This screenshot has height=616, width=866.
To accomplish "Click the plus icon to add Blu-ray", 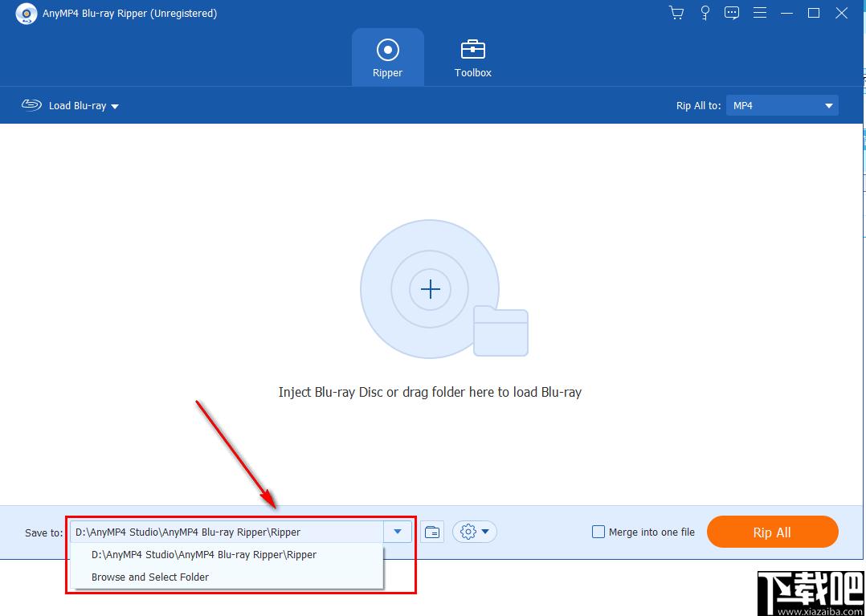I will click(x=431, y=288).
